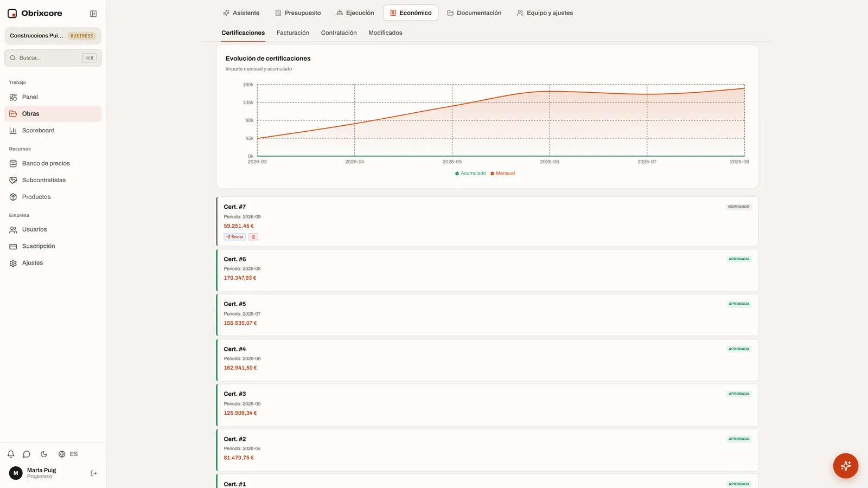Open Suscripción section
Viewport: 868px width, 488px height.
click(53, 246)
